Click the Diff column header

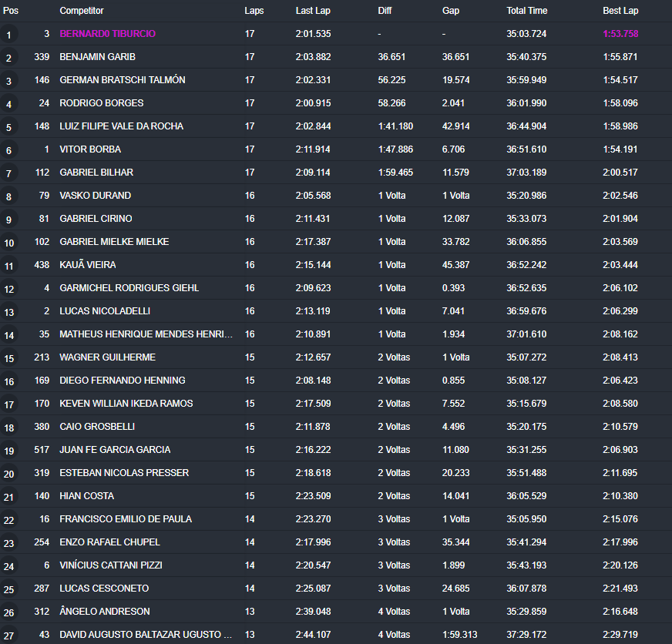(x=385, y=11)
